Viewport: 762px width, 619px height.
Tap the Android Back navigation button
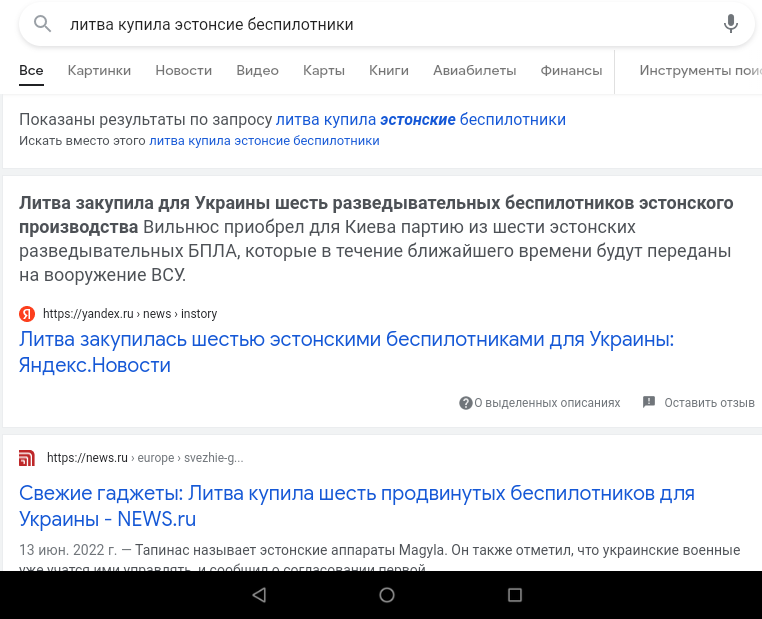click(260, 595)
